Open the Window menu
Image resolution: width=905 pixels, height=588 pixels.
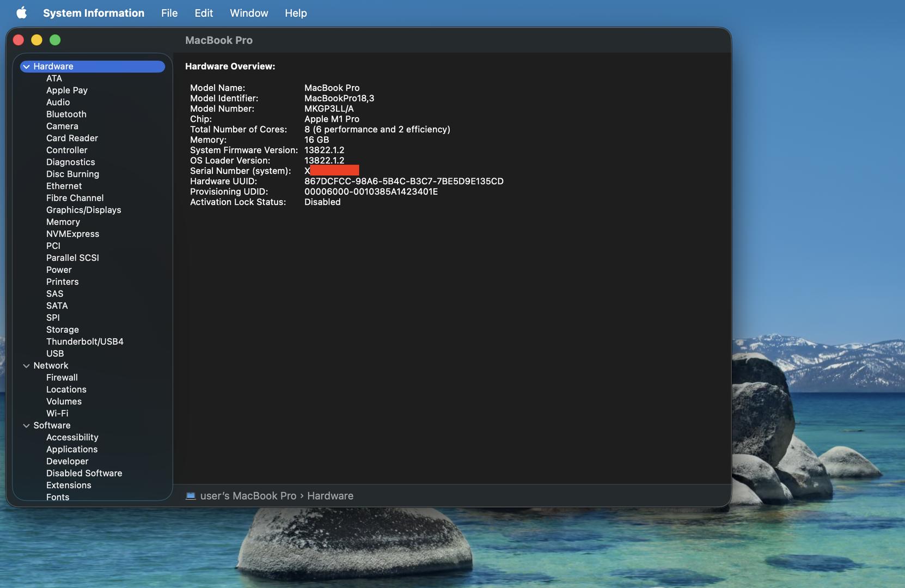click(249, 13)
